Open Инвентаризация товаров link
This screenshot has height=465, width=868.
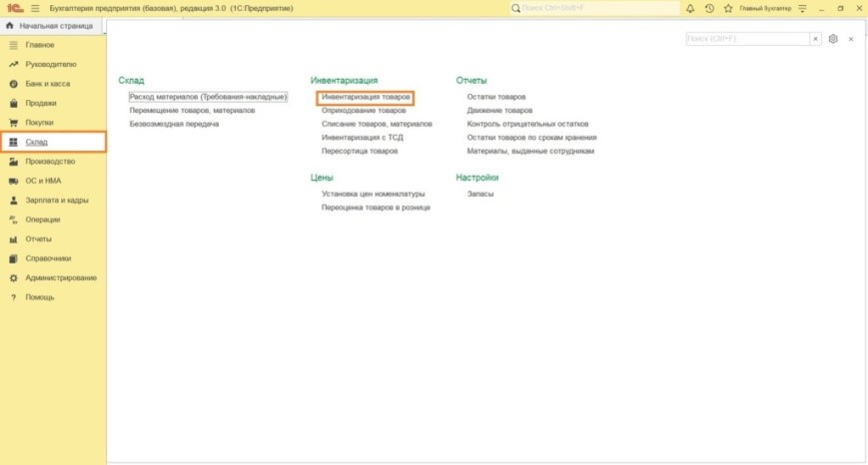(x=366, y=97)
